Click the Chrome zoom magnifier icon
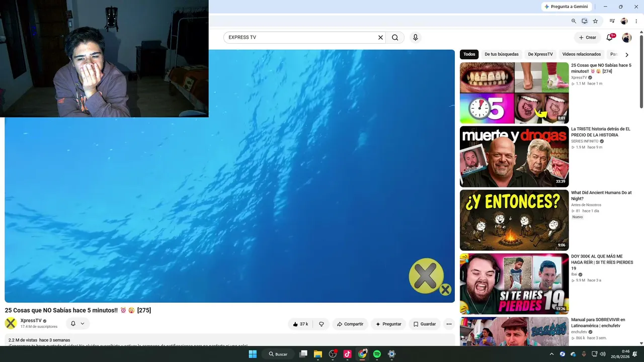 point(574,21)
